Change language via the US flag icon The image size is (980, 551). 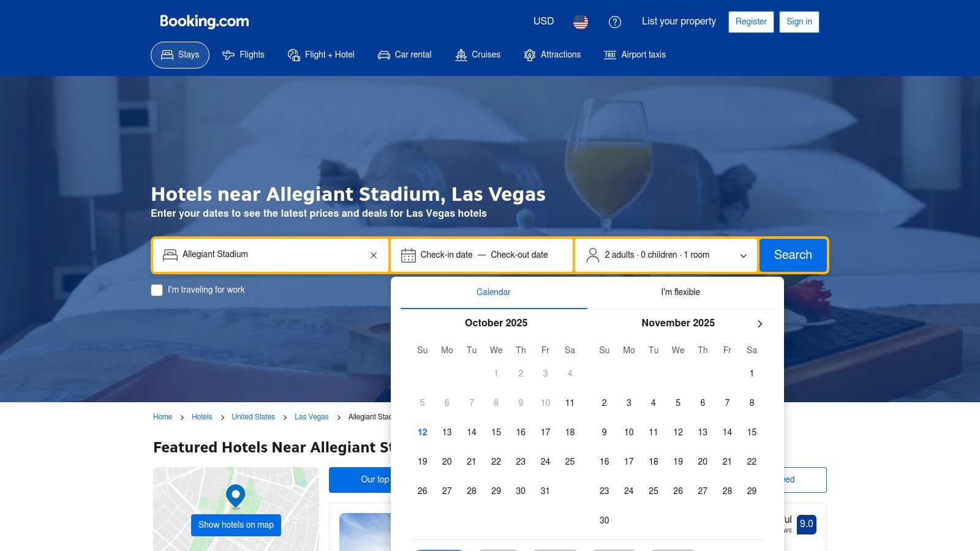tap(581, 22)
